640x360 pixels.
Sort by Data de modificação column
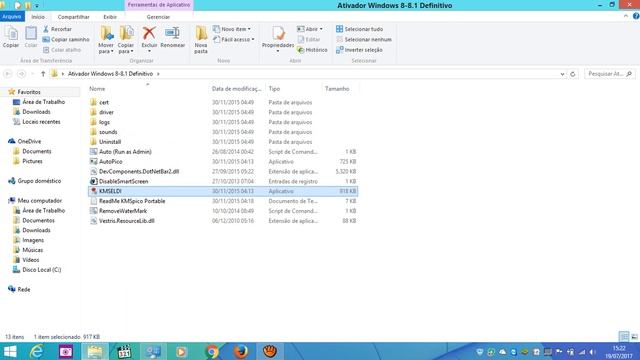point(236,89)
